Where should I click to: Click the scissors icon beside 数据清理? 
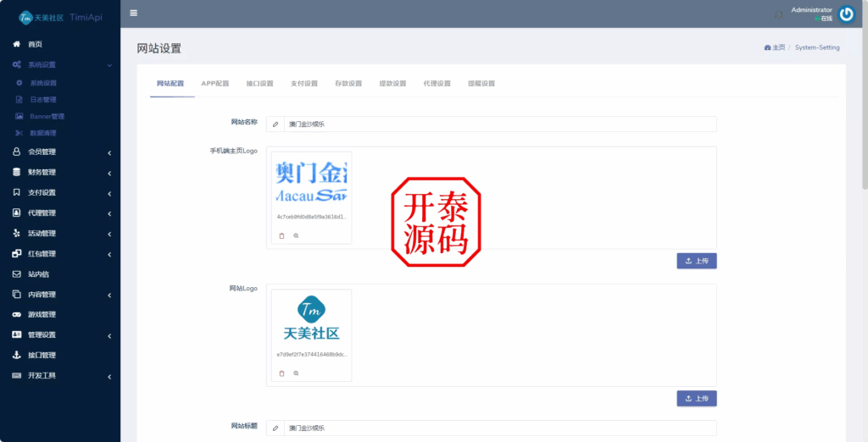click(19, 133)
